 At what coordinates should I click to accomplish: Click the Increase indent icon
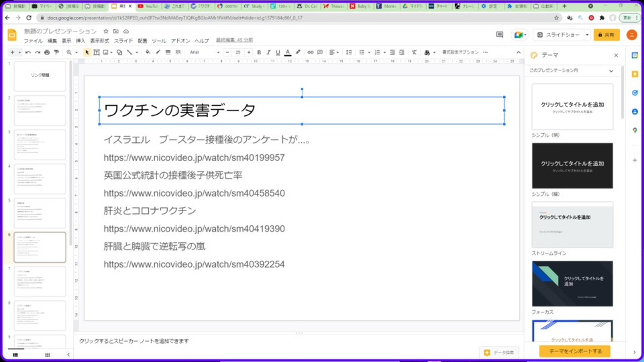click(402, 52)
